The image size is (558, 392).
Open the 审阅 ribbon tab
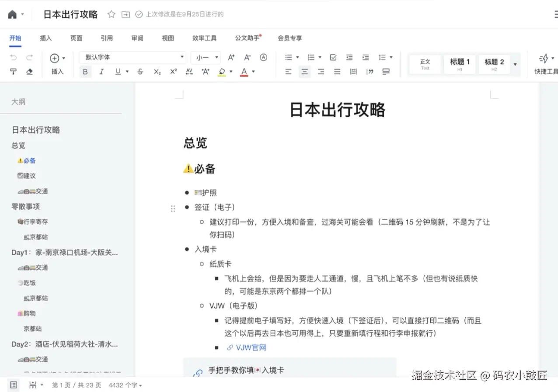(x=137, y=38)
